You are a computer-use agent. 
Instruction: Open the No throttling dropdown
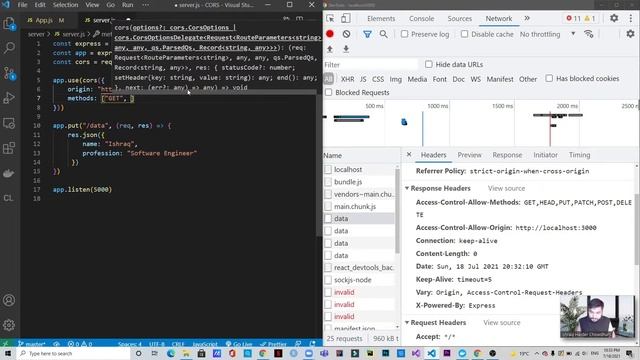coord(547,34)
